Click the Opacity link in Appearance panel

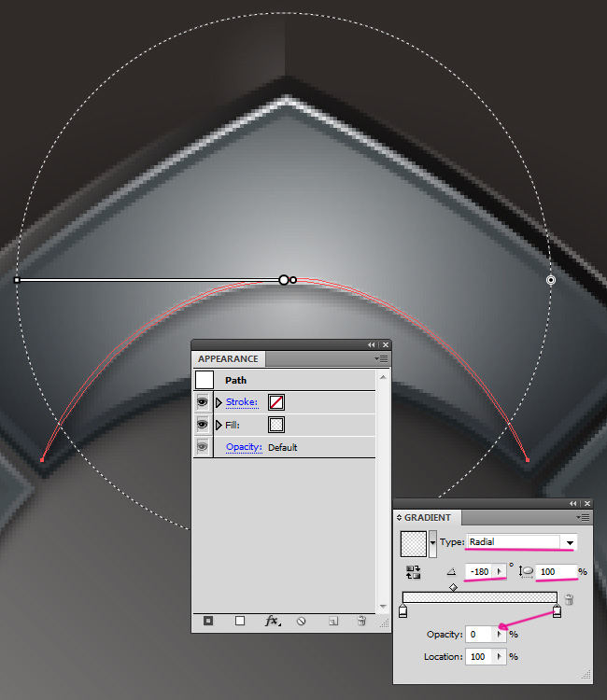243,447
